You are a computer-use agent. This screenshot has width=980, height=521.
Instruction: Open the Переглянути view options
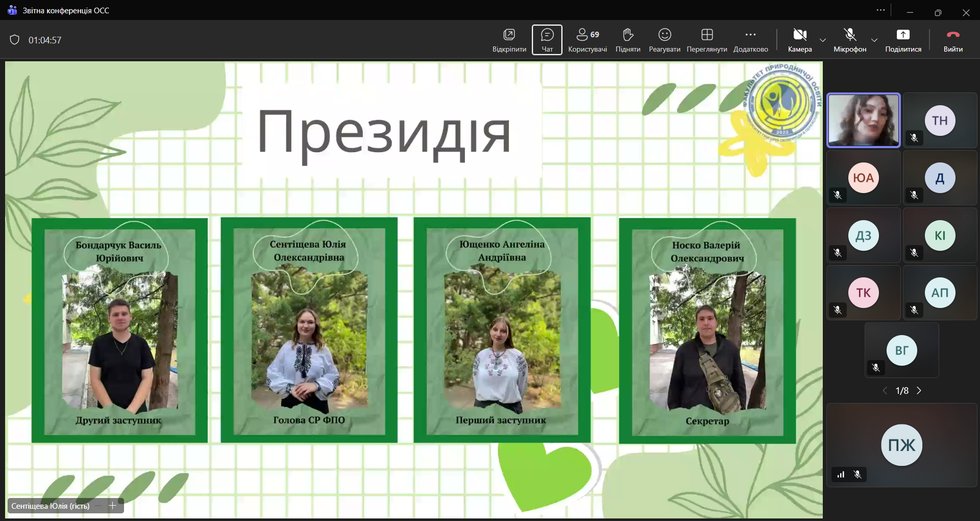point(706,40)
